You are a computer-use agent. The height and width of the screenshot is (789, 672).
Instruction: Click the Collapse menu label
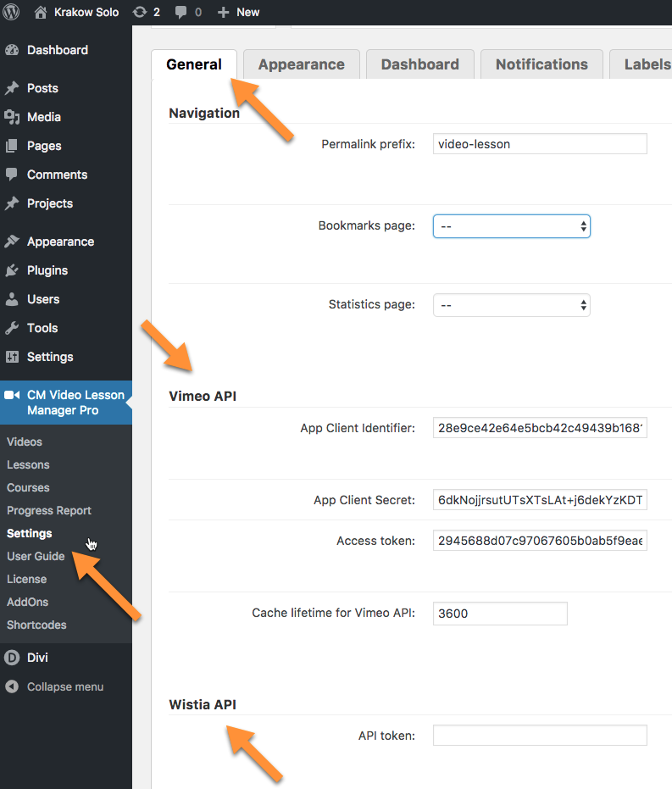coord(65,686)
